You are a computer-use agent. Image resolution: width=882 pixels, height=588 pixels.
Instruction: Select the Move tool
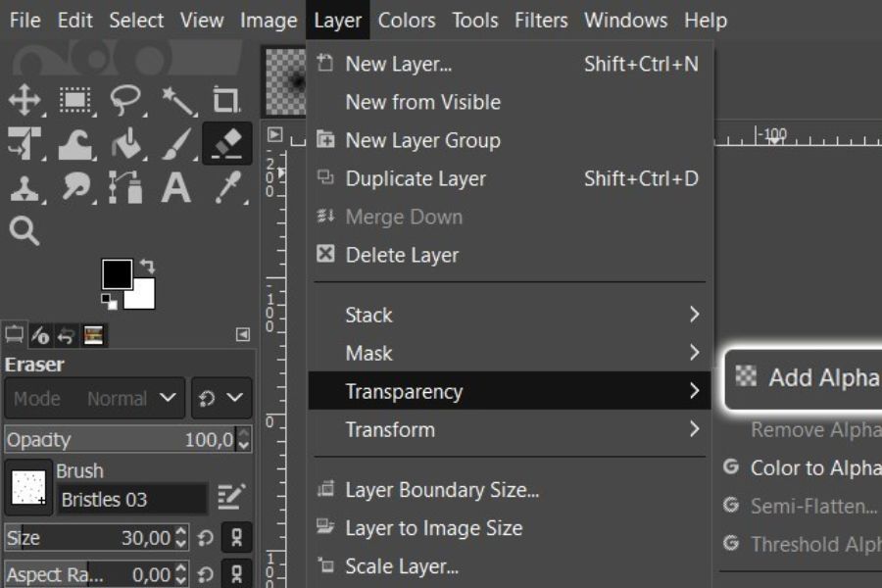coord(24,100)
